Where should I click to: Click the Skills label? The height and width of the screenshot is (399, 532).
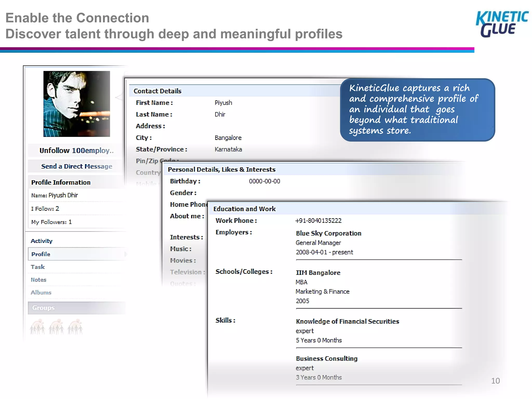pyautogui.click(x=225, y=320)
